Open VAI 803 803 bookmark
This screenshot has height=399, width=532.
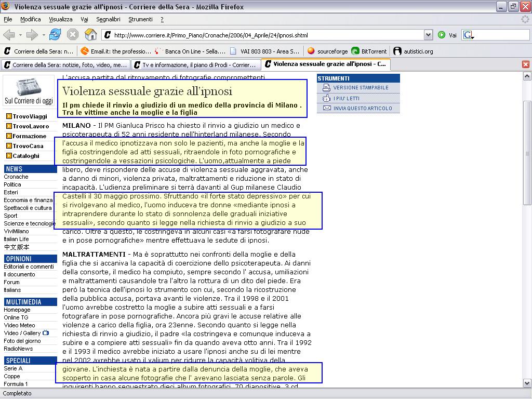click(264, 51)
